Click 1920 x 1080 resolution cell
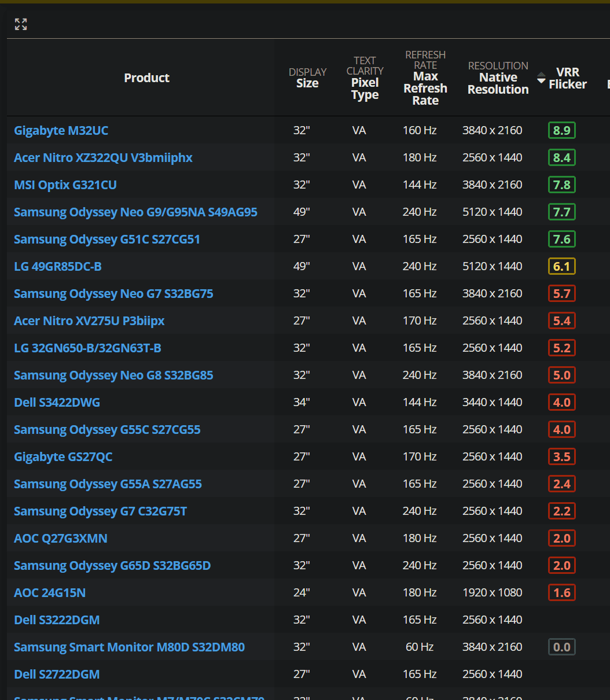610x700 pixels. (493, 592)
